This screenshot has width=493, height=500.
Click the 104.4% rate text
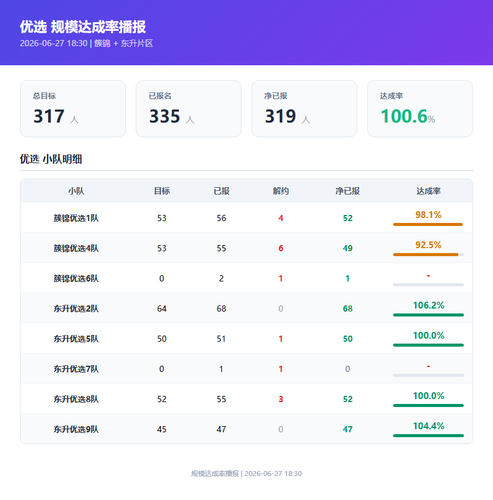tap(429, 426)
